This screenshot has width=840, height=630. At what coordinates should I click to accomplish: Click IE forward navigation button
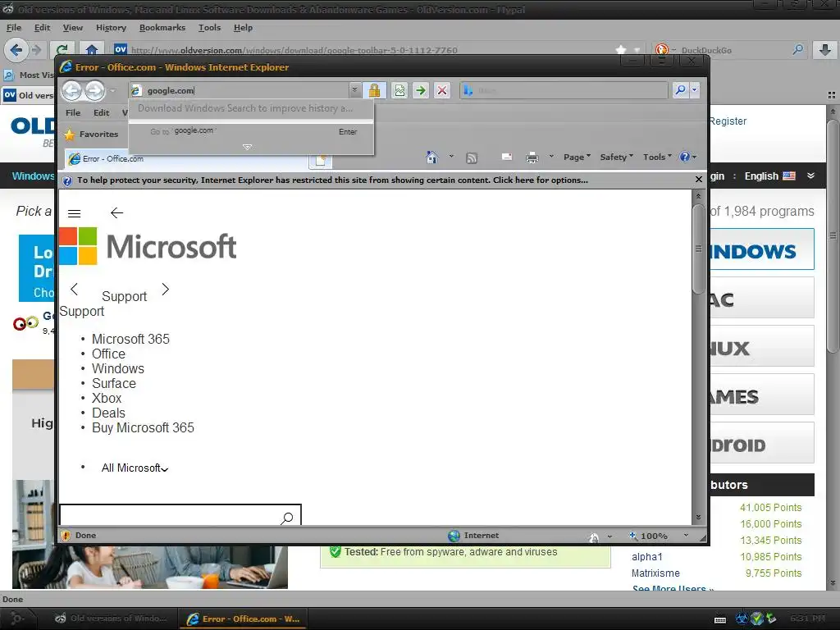coord(95,90)
